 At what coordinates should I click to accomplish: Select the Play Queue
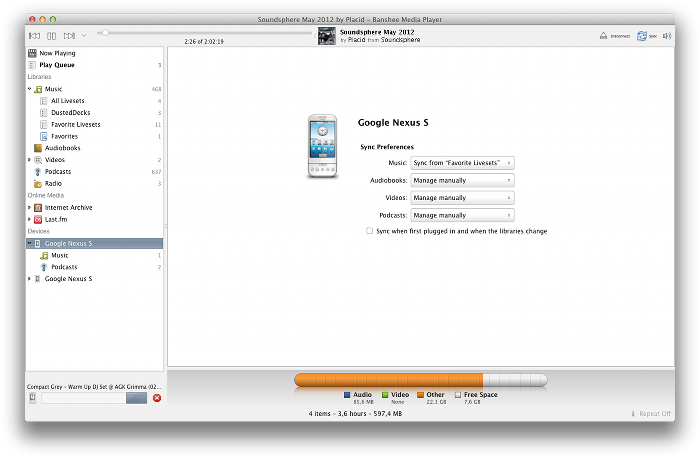coord(56,65)
